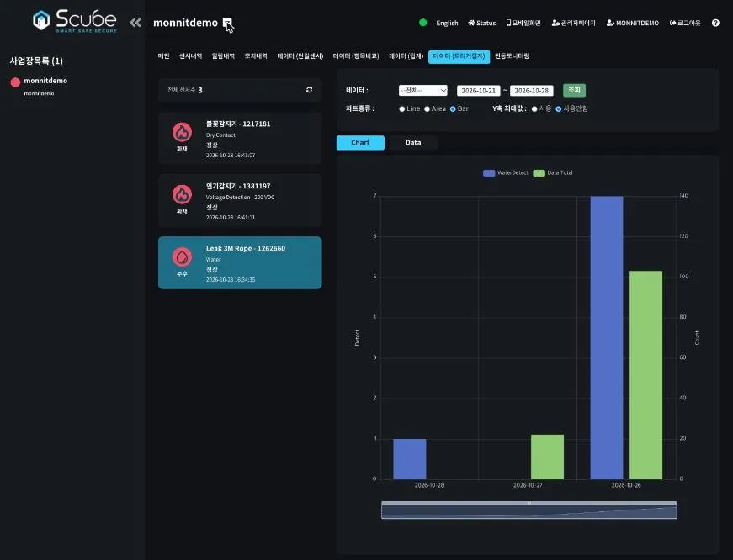Click the start date field 2026-10-21
The width and height of the screenshot is (733, 560).
pos(478,91)
